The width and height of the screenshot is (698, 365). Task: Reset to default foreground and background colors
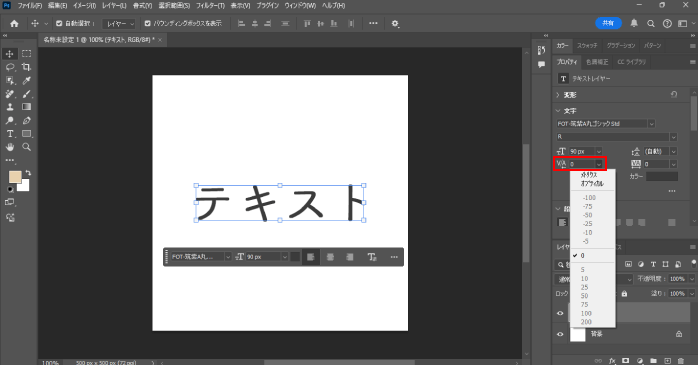click(x=10, y=189)
